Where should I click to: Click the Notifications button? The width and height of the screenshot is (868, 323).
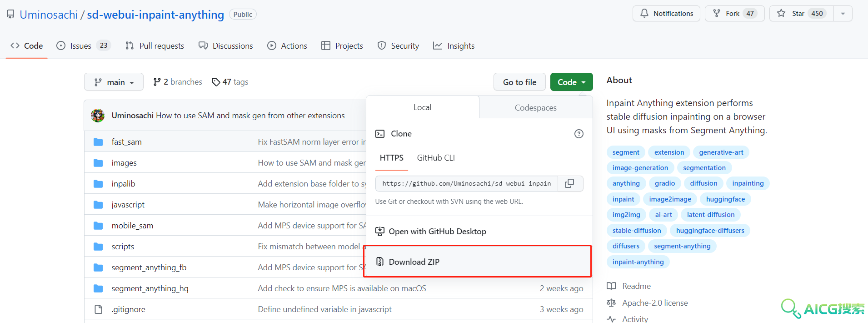[666, 14]
